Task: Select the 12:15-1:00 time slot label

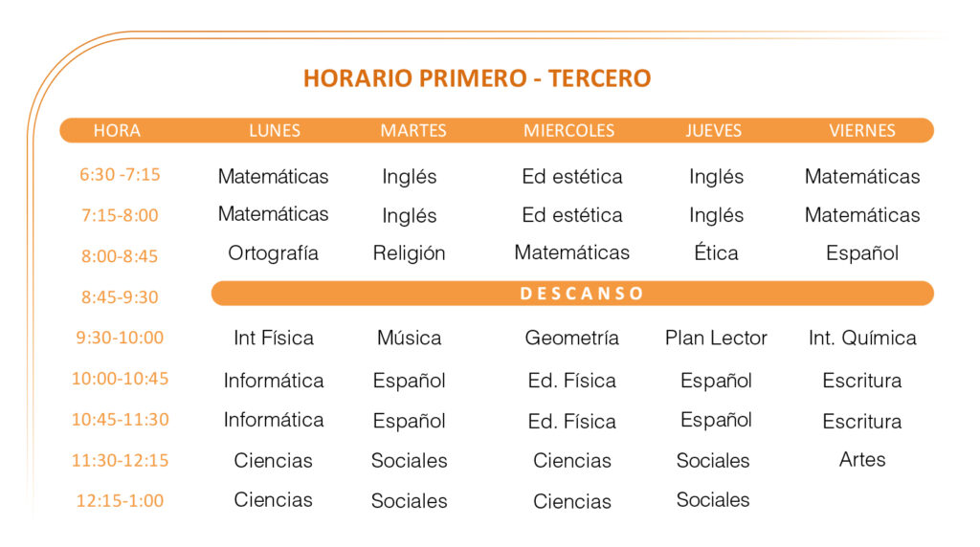Action: click(x=120, y=501)
